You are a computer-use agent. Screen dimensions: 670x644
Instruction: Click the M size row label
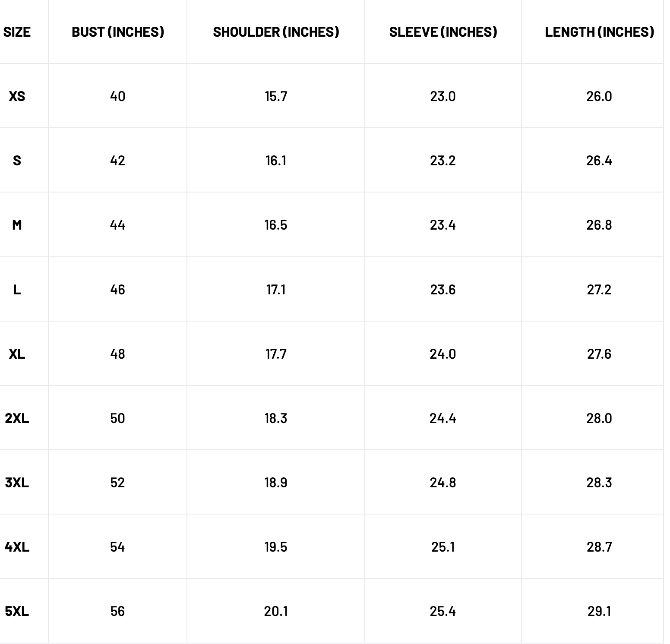click(x=17, y=225)
